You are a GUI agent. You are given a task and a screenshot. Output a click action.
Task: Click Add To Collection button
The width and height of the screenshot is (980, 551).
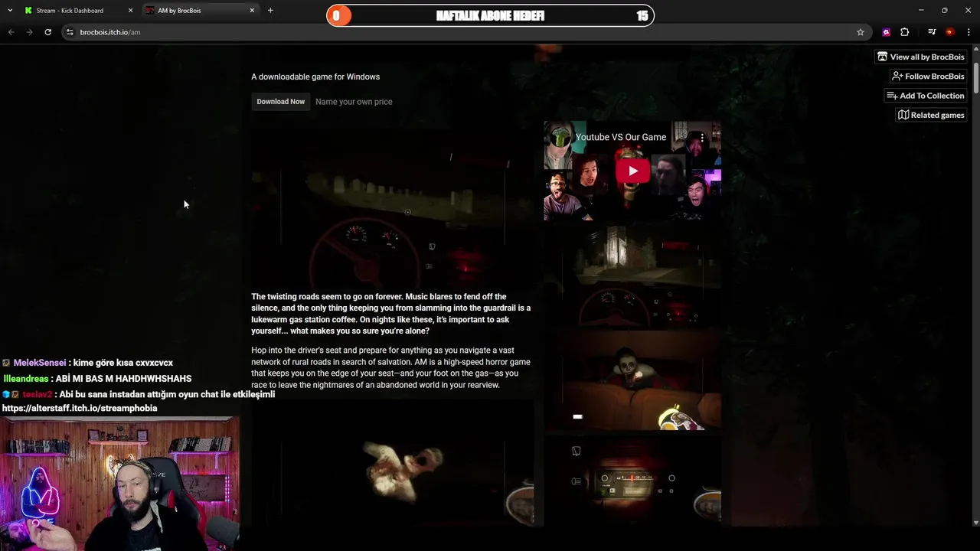coord(925,96)
